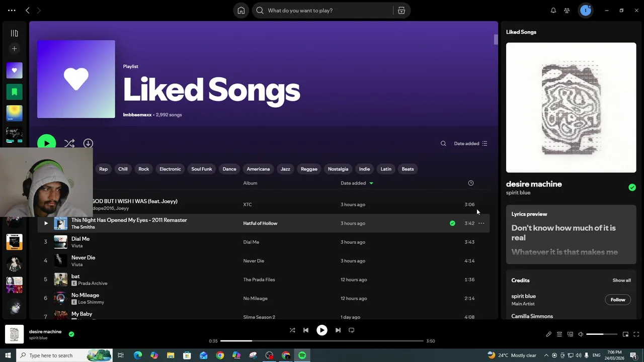Filter by Rock genre chip
This screenshot has width=644, height=362.
pyautogui.click(x=144, y=169)
